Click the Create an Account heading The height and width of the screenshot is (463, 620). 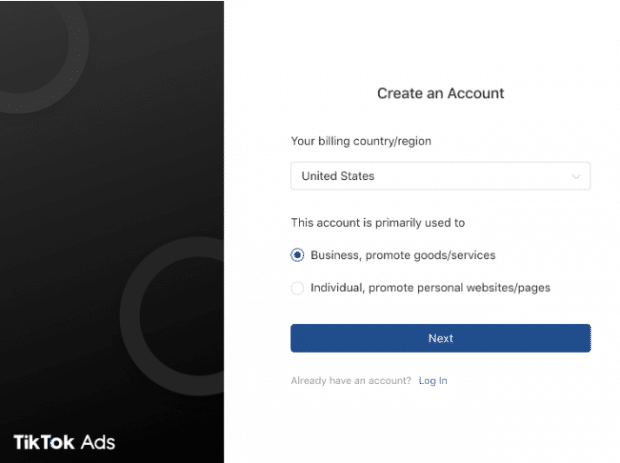(x=440, y=93)
